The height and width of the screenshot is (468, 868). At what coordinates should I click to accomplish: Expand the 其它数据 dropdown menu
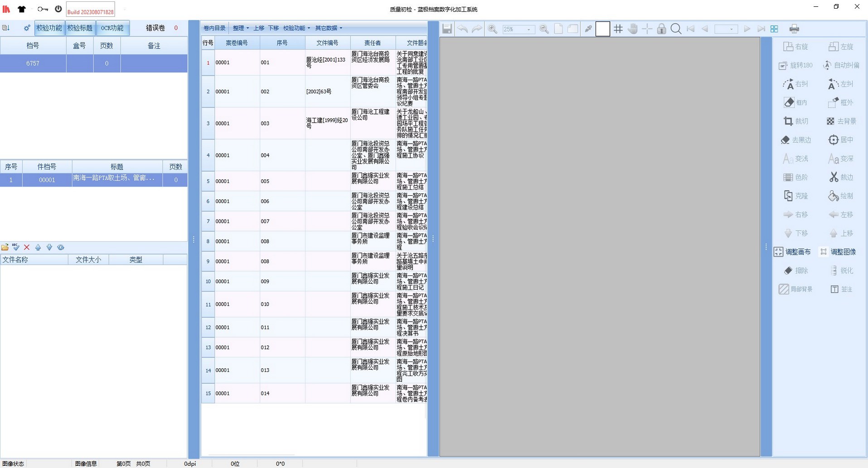coord(329,28)
